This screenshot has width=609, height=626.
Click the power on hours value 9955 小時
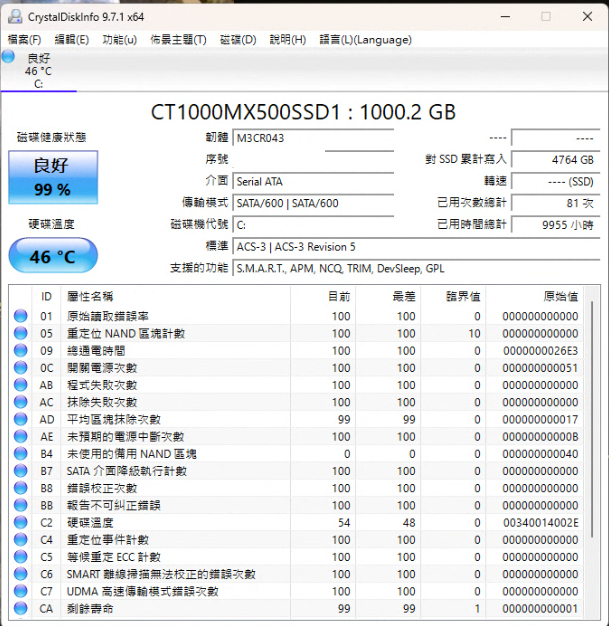point(555,225)
